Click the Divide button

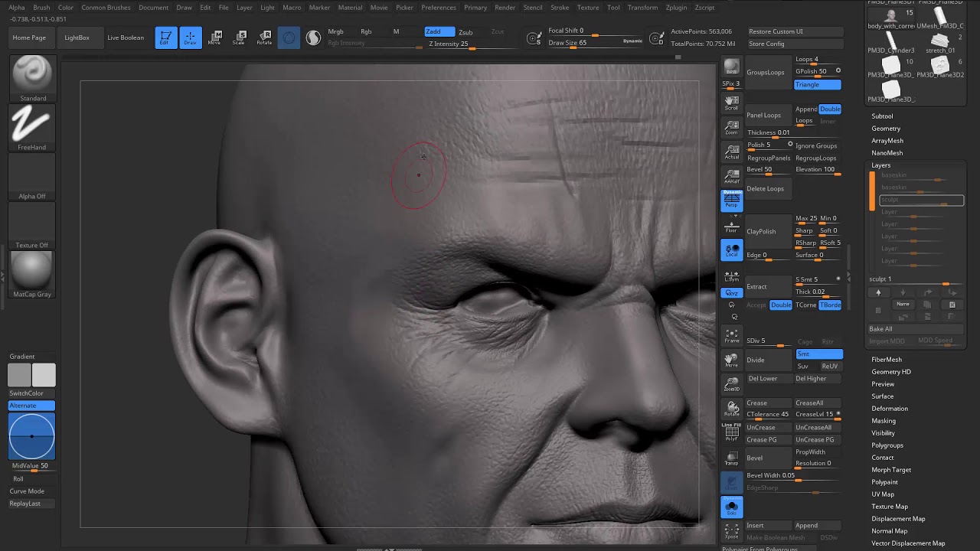click(x=769, y=360)
